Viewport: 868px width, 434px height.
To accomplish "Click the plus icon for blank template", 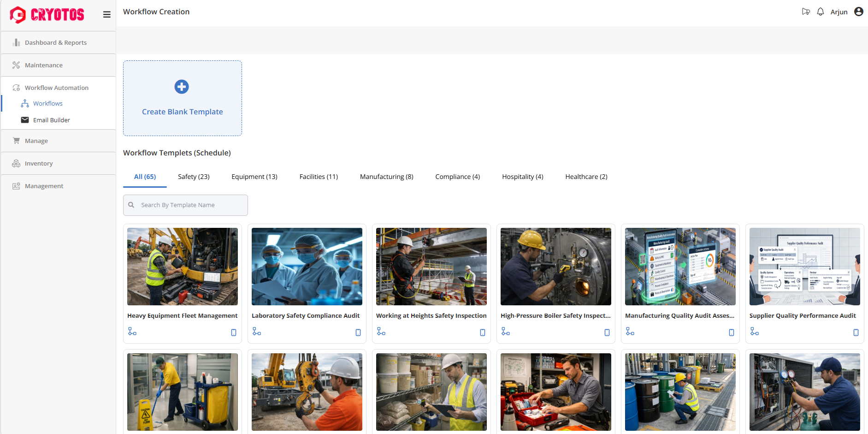I will tap(182, 87).
